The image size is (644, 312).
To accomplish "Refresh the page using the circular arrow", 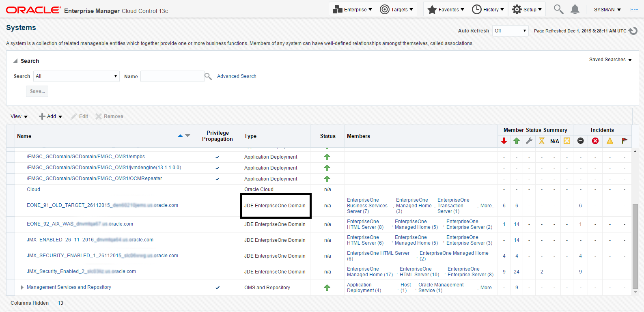I will [633, 31].
